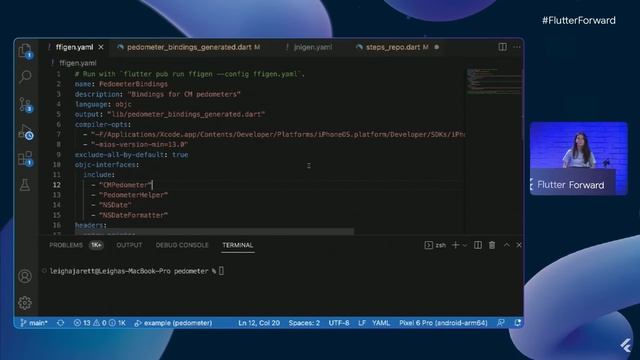Click "CMPedometer" entry on line 12
This screenshot has height=360, width=640.
click(x=125, y=185)
